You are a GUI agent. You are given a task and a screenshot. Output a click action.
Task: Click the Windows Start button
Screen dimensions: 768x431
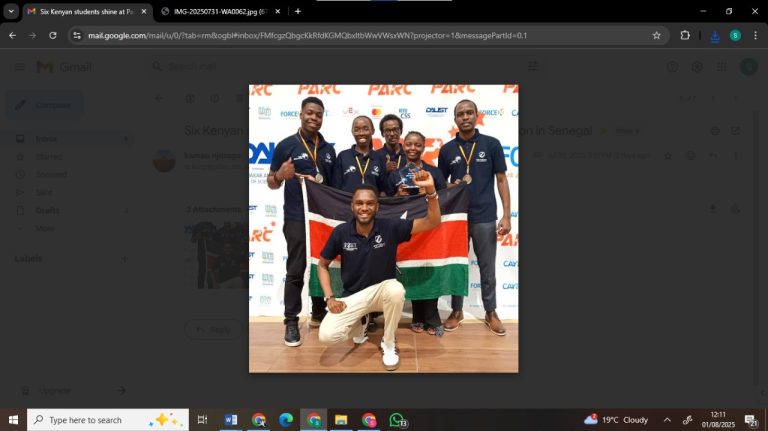tap(13, 420)
